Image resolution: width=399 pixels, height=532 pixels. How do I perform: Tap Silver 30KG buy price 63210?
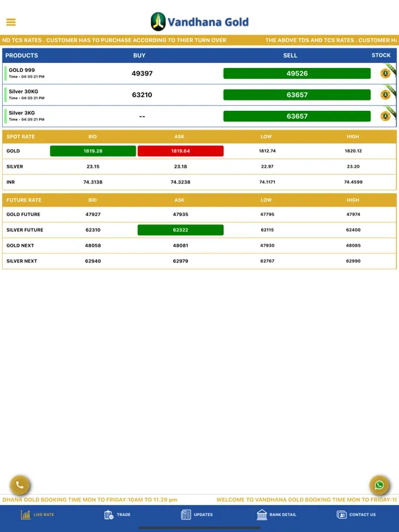pyautogui.click(x=142, y=95)
